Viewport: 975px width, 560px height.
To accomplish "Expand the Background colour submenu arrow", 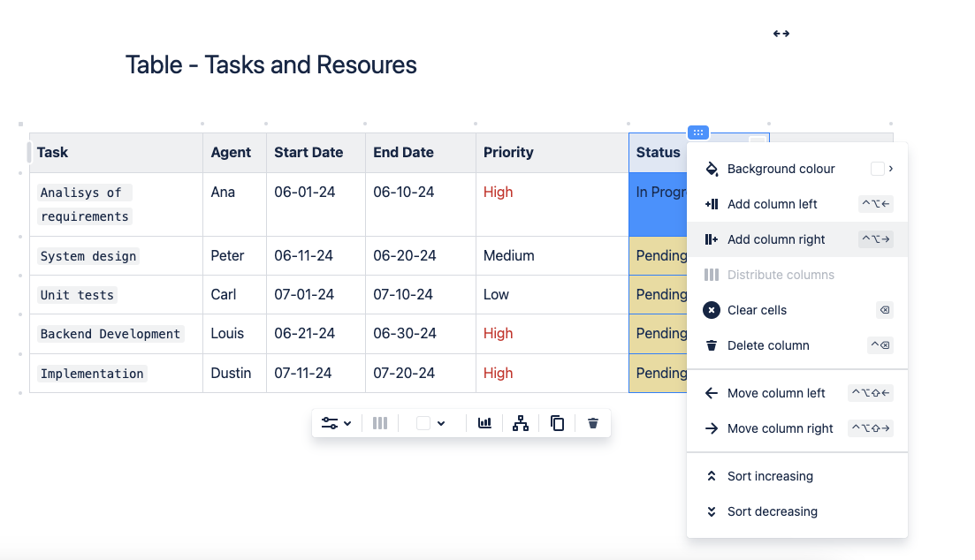I will coord(891,169).
